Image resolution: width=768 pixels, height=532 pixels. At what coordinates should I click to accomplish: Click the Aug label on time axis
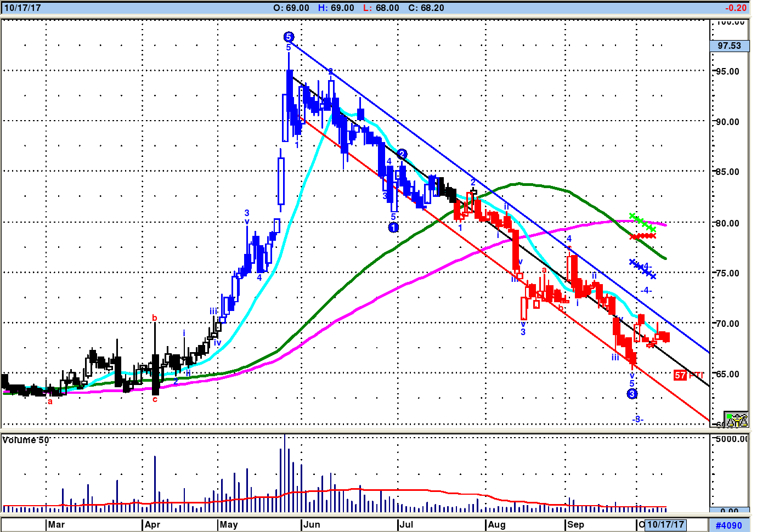coord(496,524)
